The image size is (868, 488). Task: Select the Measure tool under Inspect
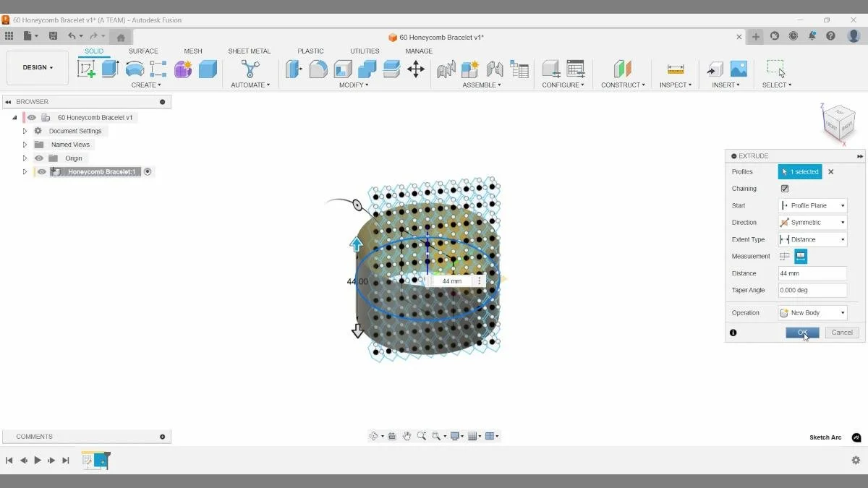coord(675,69)
